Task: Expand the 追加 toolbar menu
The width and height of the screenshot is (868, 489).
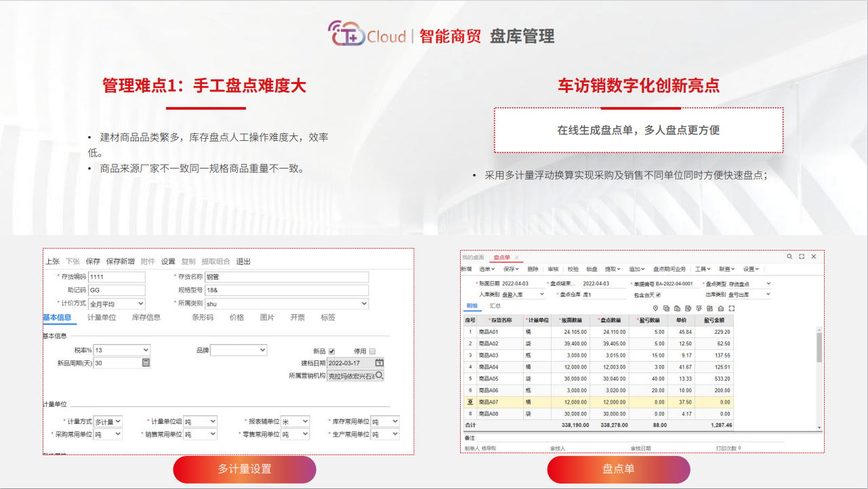Action: pyautogui.click(x=638, y=269)
